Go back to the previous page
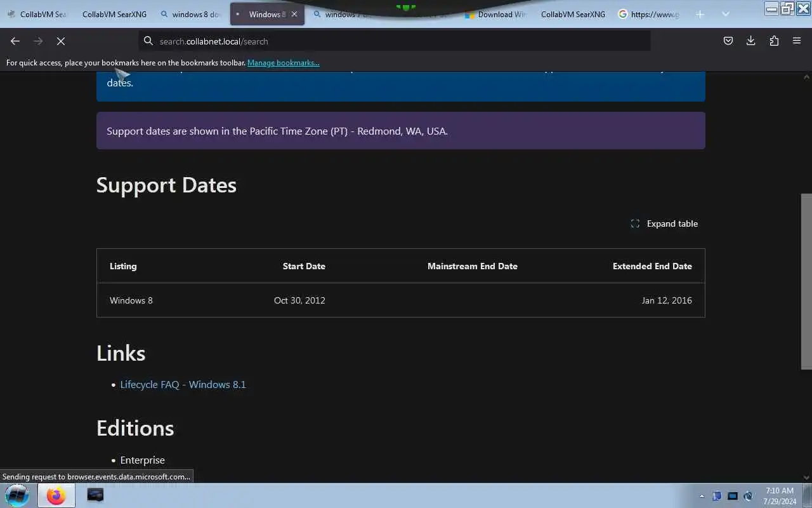The width and height of the screenshot is (812, 508). point(15,41)
